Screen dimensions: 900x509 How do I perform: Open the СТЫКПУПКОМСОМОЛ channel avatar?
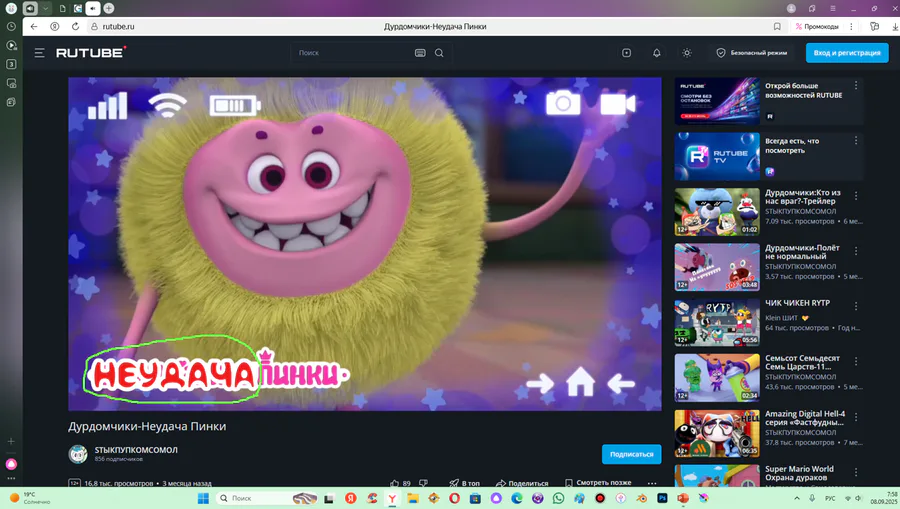click(x=78, y=454)
